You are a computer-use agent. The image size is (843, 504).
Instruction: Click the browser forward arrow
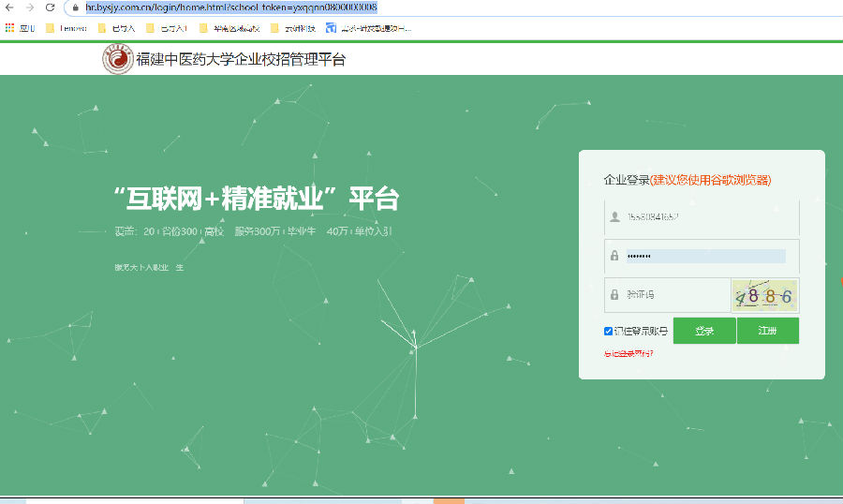click(30, 7)
